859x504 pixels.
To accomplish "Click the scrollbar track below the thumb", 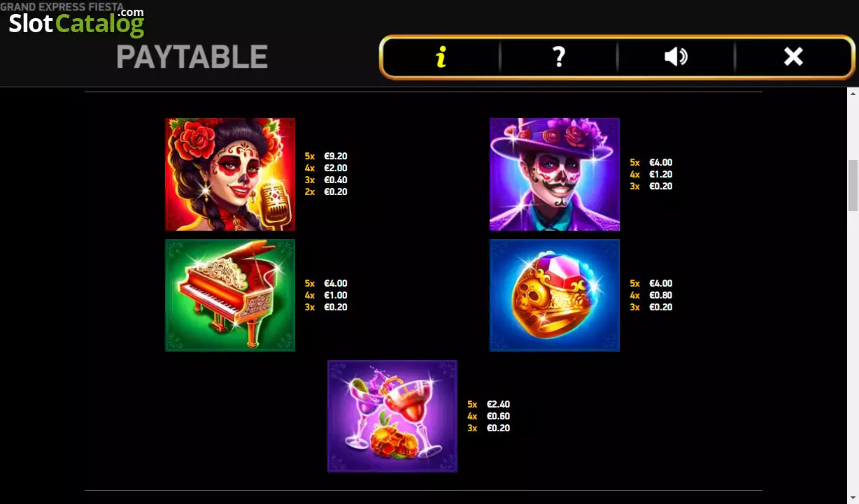I will click(x=853, y=350).
